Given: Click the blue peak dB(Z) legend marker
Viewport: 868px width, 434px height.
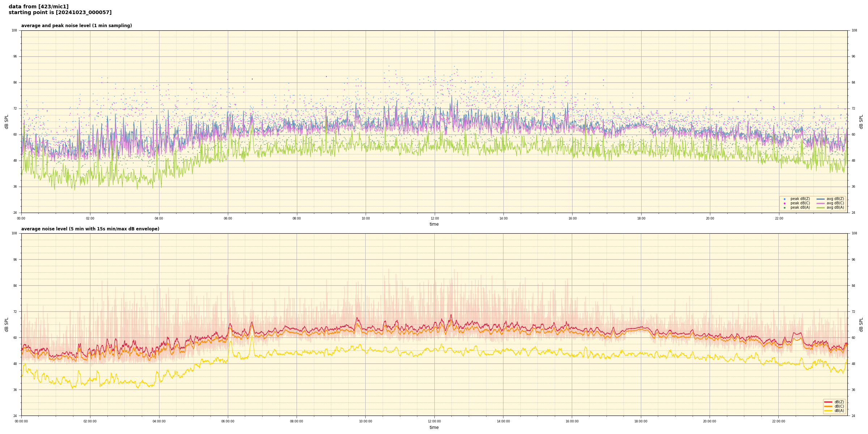Looking at the screenshot, I should (784, 199).
